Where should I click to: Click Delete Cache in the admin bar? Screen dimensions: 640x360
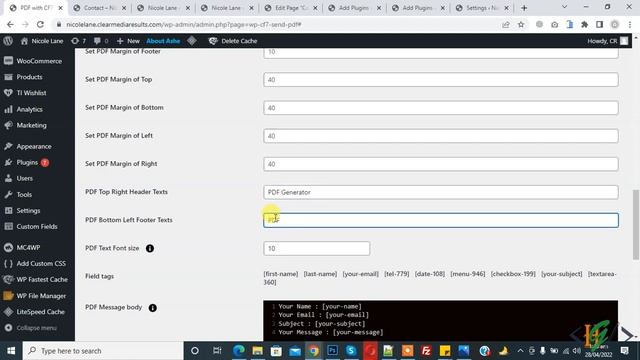[233, 41]
